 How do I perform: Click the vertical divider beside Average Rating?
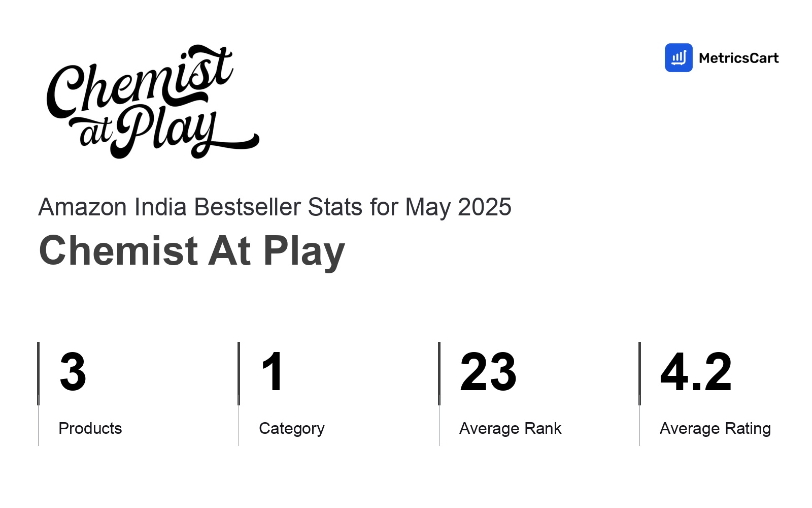639,394
